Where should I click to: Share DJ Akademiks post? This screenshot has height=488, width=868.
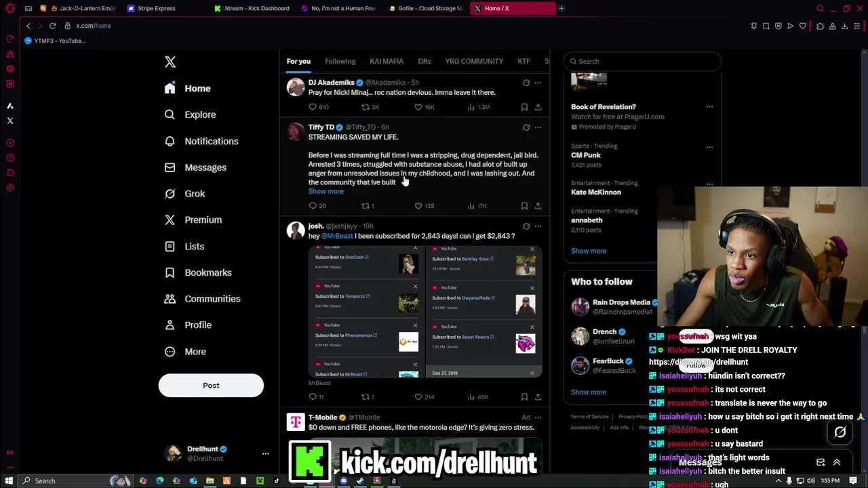pyautogui.click(x=538, y=107)
